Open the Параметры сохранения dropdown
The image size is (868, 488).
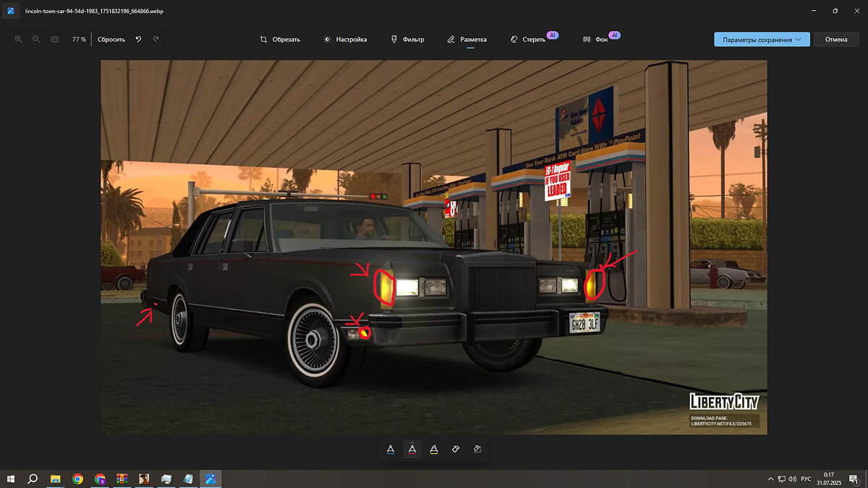tap(761, 39)
